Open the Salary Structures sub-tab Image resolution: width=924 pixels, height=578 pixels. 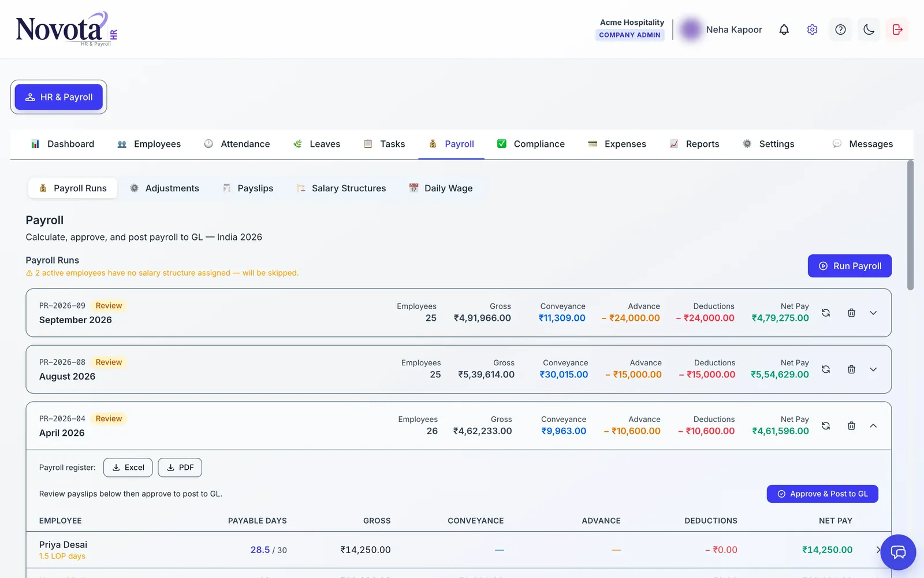pos(341,188)
